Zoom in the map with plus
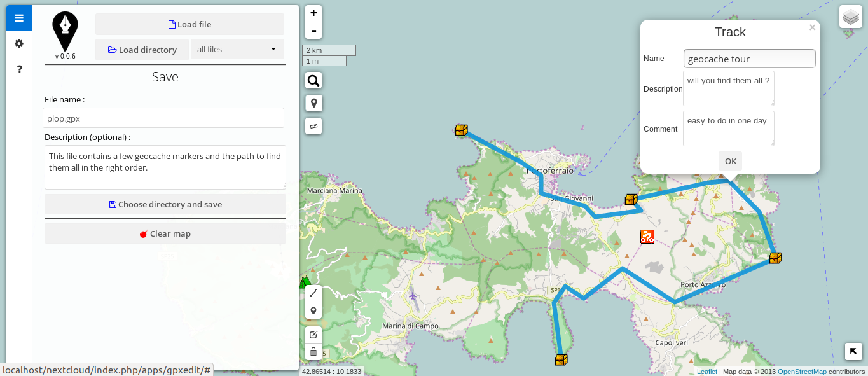 (x=313, y=13)
